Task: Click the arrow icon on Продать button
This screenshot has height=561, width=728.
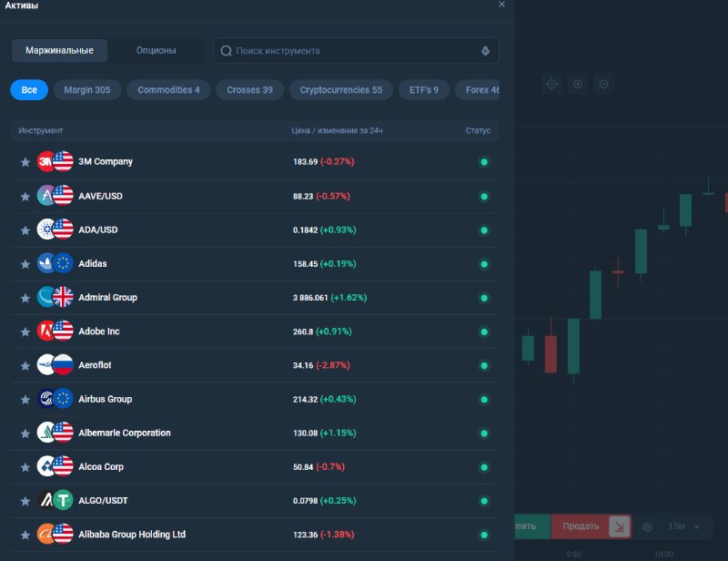Action: 620,526
